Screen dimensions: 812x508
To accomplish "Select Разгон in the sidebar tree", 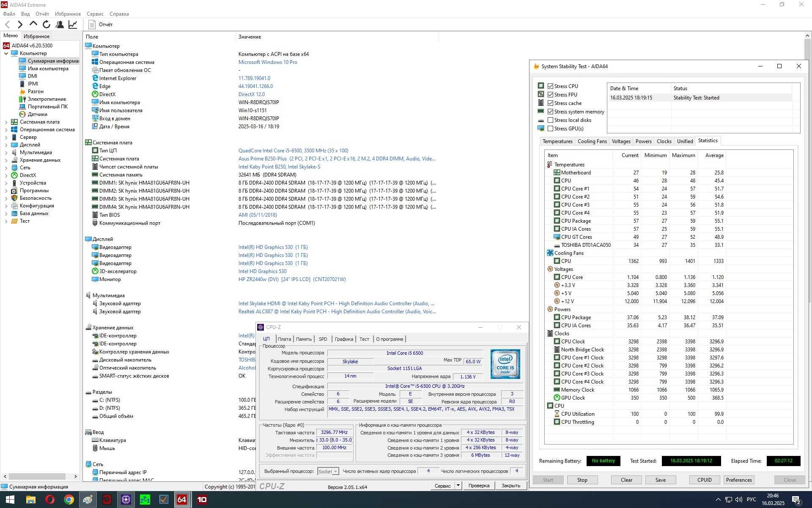I will point(36,91).
